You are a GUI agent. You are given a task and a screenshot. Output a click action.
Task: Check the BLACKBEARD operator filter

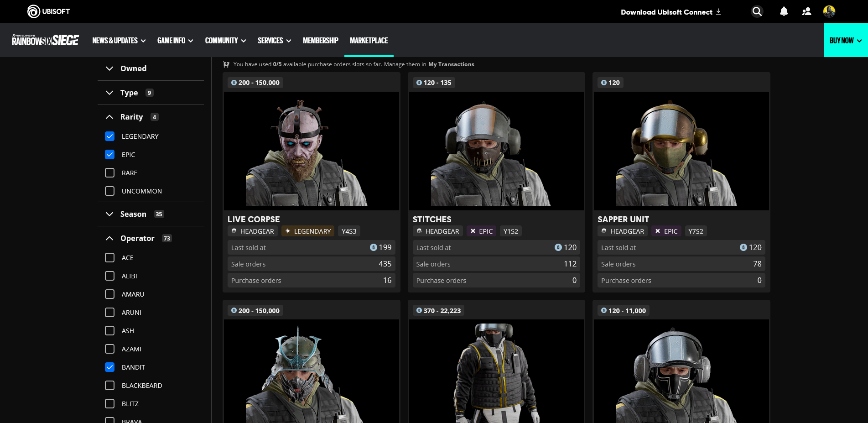[110, 386]
